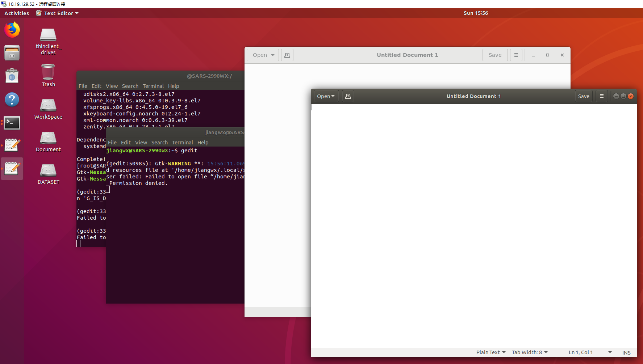Focus the jiangwx@SARS terminal title bar

175,132
